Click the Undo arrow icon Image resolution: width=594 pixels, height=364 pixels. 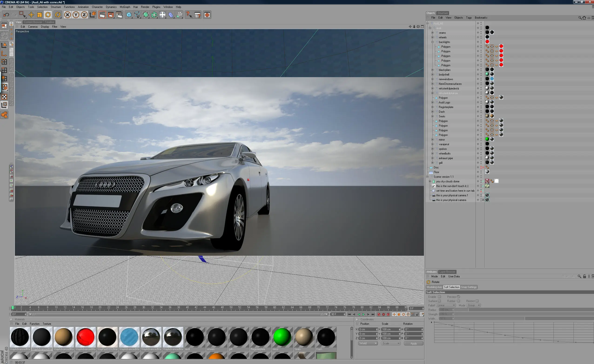6,15
